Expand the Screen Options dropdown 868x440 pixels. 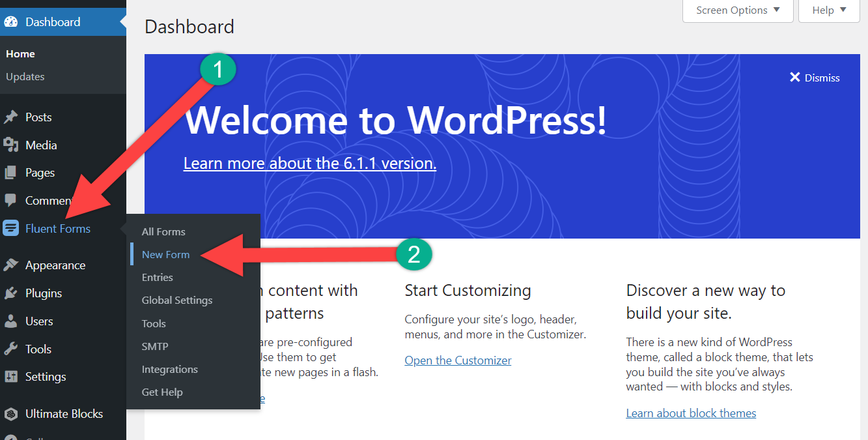click(x=738, y=10)
